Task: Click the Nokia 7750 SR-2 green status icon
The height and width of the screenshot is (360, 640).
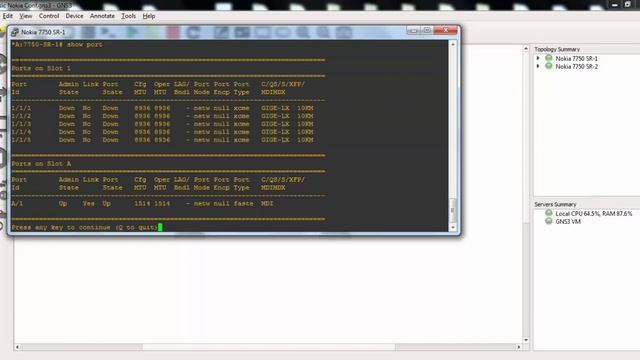Action: click(549, 66)
